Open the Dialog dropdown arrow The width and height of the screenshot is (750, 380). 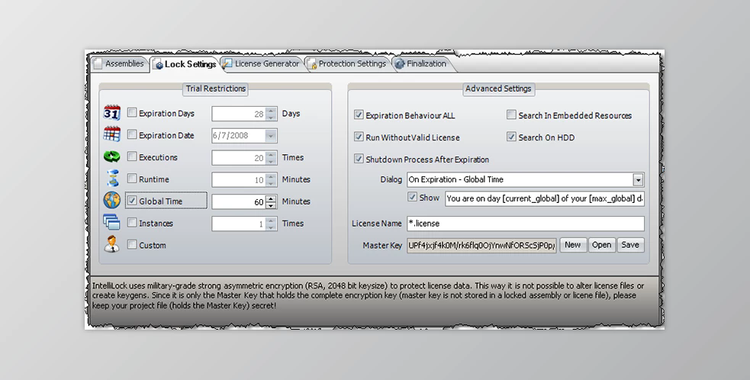pyautogui.click(x=638, y=180)
